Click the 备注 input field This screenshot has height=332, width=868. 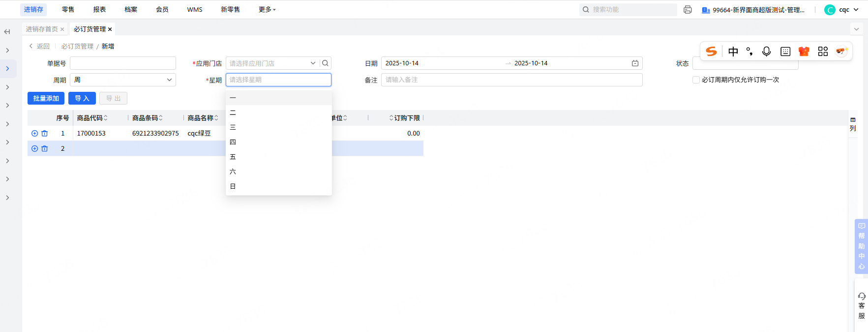pos(512,80)
